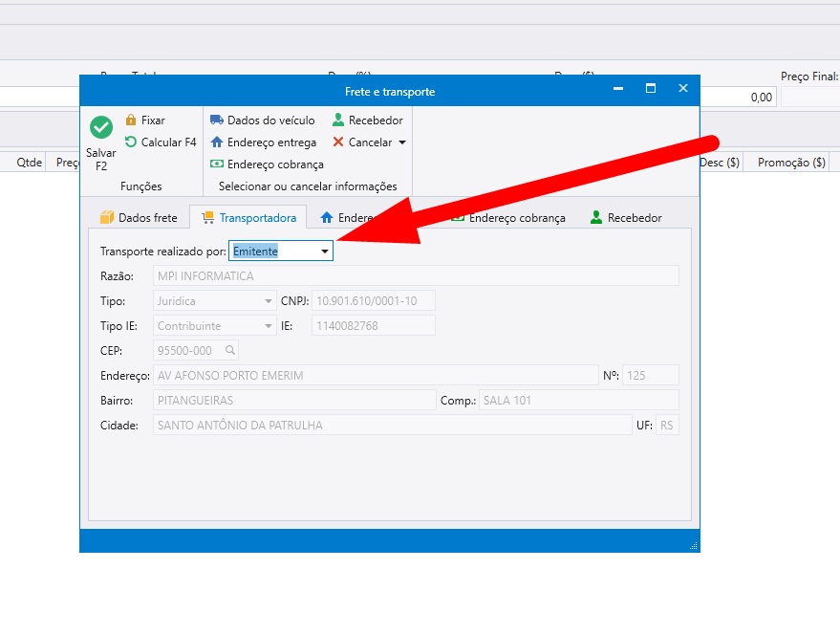Open the Recebedor tab

(626, 218)
